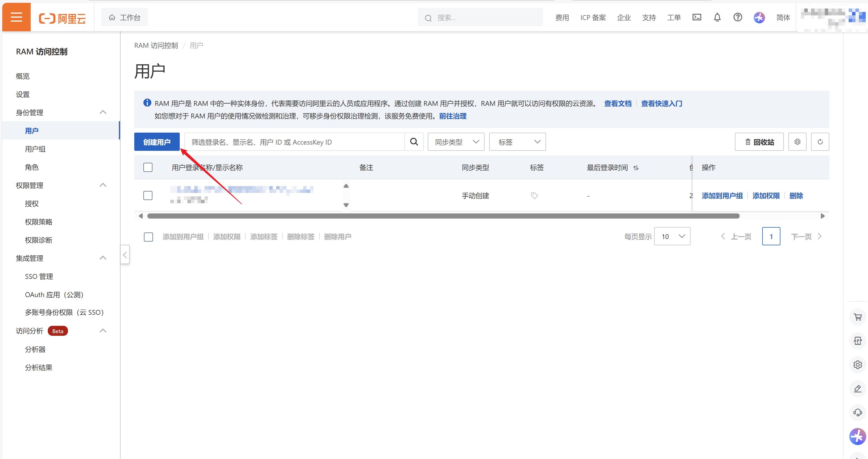Open the hamburger main menu
Image resolution: width=868 pixels, height=459 pixels.
(16, 17)
